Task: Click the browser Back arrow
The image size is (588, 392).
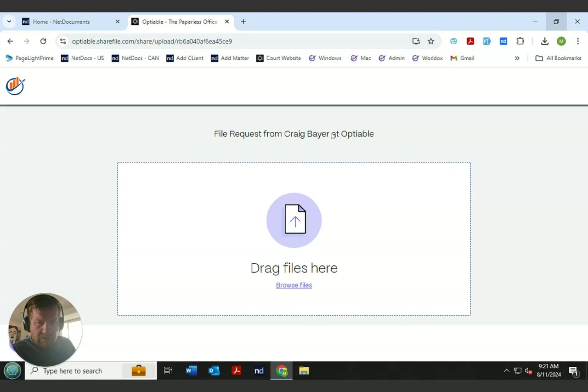Action: pyautogui.click(x=10, y=41)
